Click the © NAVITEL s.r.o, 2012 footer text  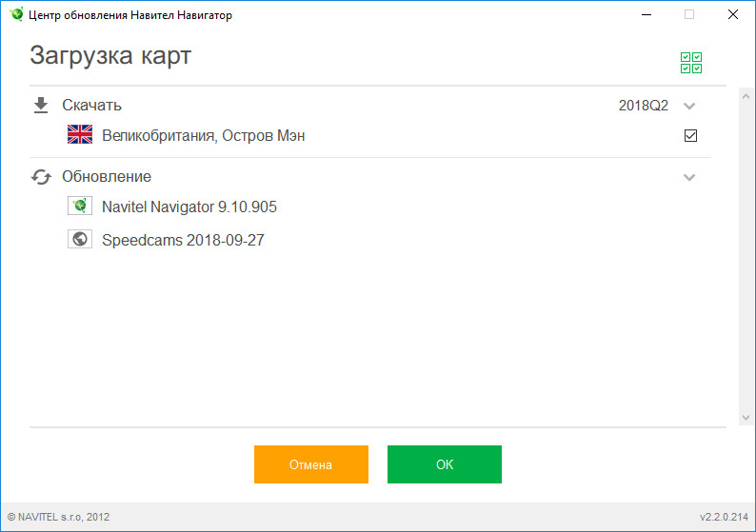pyautogui.click(x=58, y=517)
